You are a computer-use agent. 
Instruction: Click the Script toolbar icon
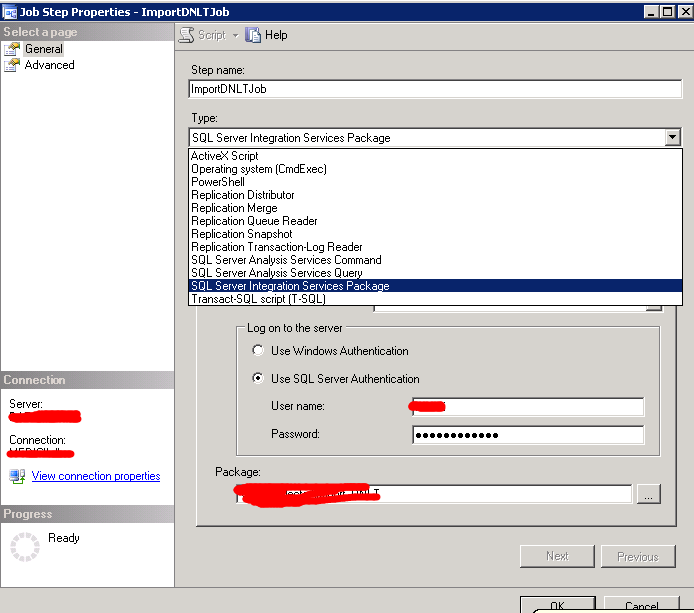tap(186, 35)
